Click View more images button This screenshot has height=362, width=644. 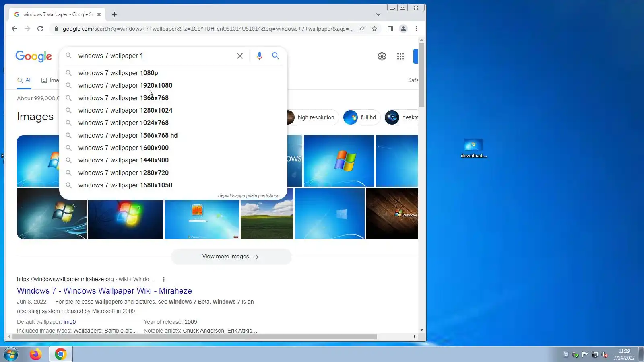click(x=231, y=257)
